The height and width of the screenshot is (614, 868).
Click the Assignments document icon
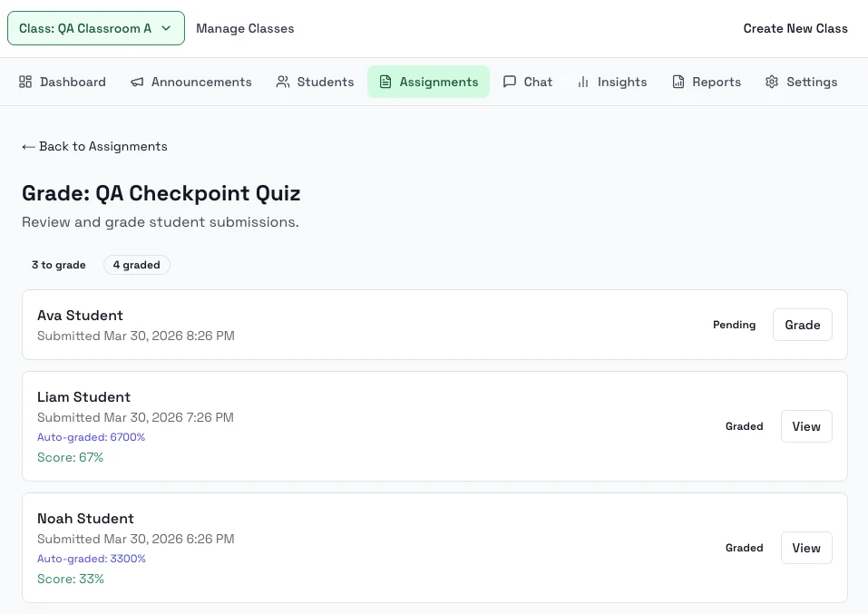tap(385, 82)
